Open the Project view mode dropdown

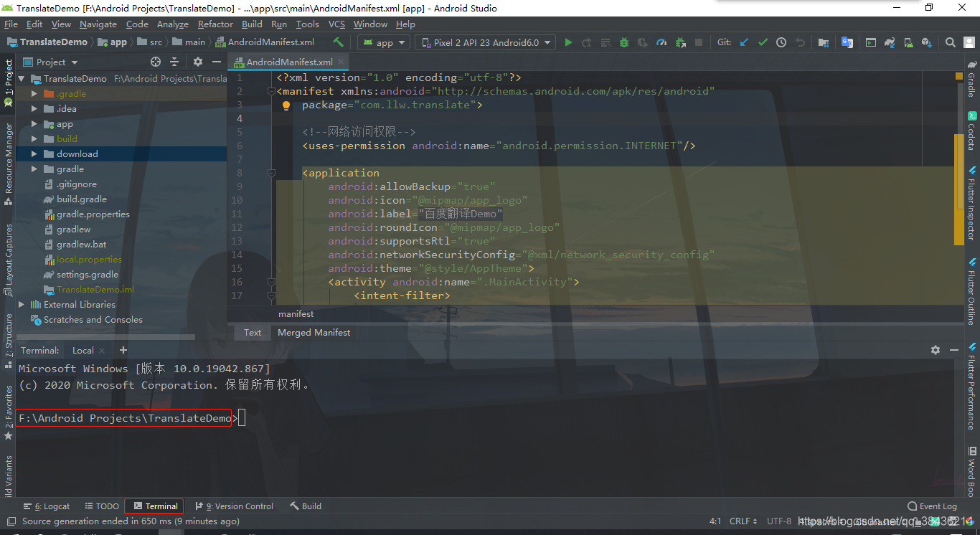coord(50,62)
